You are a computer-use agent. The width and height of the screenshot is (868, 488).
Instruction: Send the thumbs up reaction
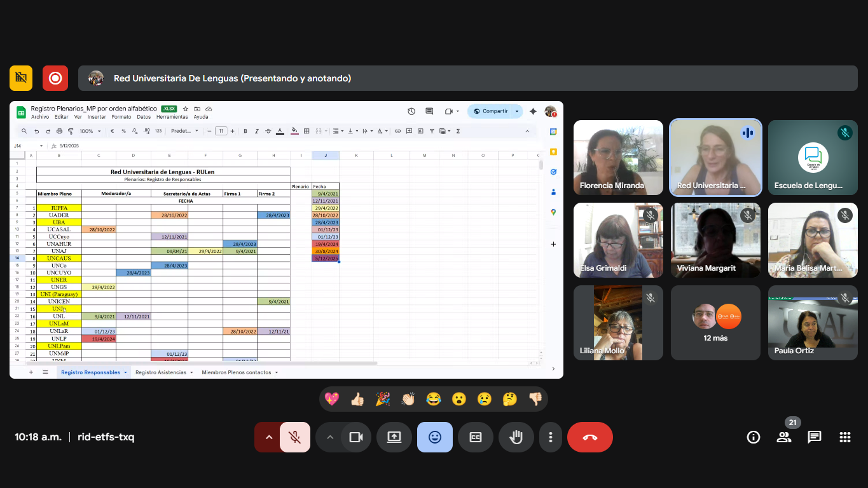click(357, 399)
